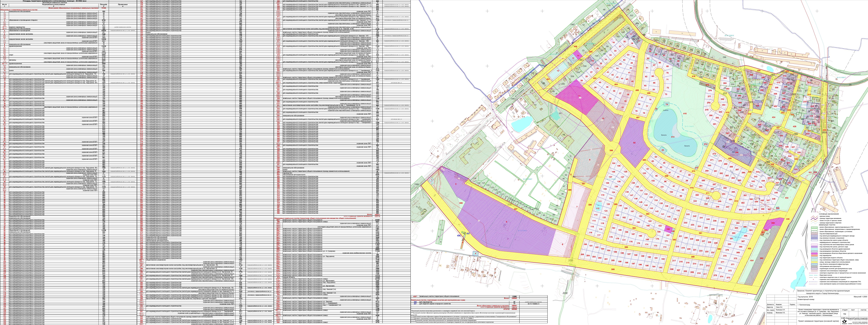The image size is (868, 325).
Task: Click the small blue parcel box numbered 4
Action: click(475, 254)
